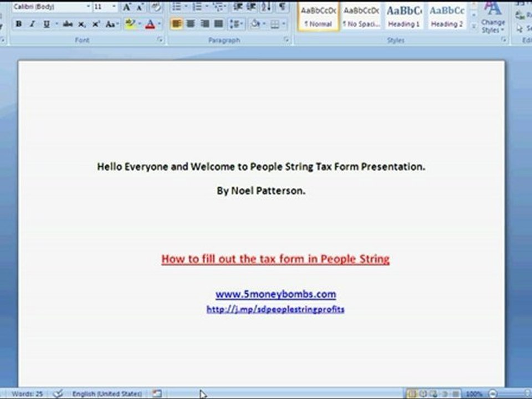Image resolution: width=532 pixels, height=399 pixels.
Task: Change language English (United States)
Action: pyautogui.click(x=107, y=394)
